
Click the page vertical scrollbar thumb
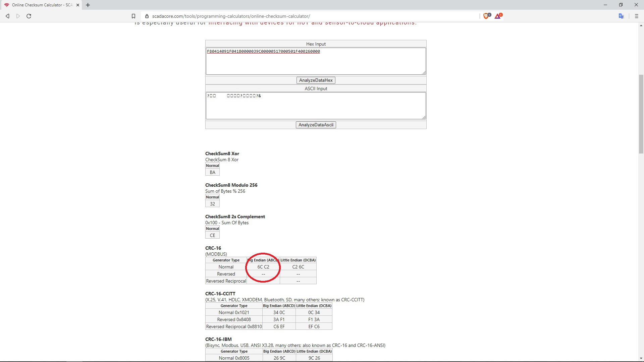pyautogui.click(x=641, y=114)
